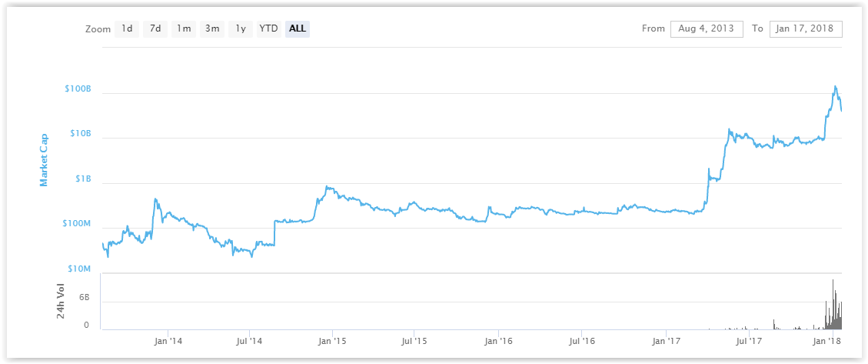The width and height of the screenshot is (868, 364).
Task: Click the 6B volume axis label
Action: pos(84,298)
